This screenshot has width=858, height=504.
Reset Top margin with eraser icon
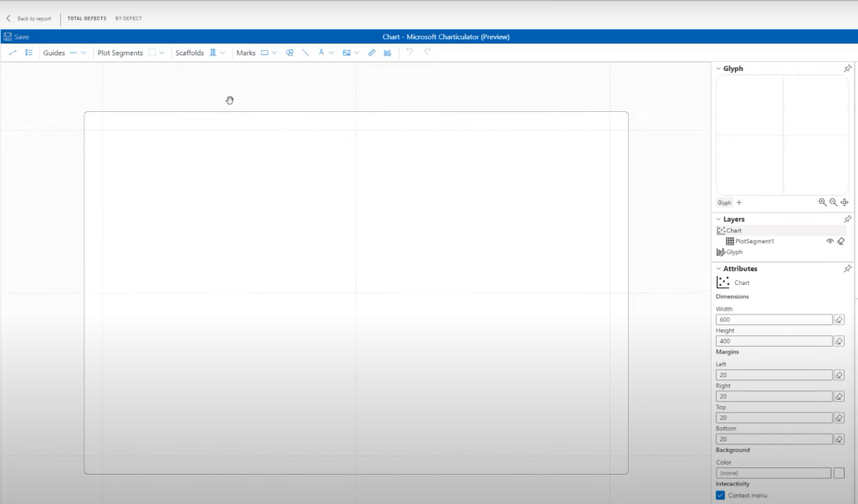point(839,418)
